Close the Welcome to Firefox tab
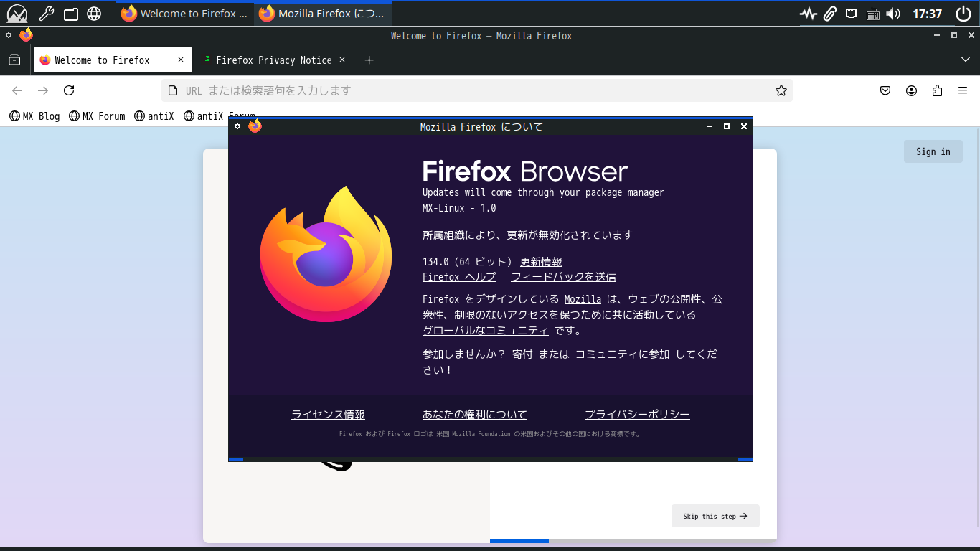The image size is (980, 551). (181, 60)
